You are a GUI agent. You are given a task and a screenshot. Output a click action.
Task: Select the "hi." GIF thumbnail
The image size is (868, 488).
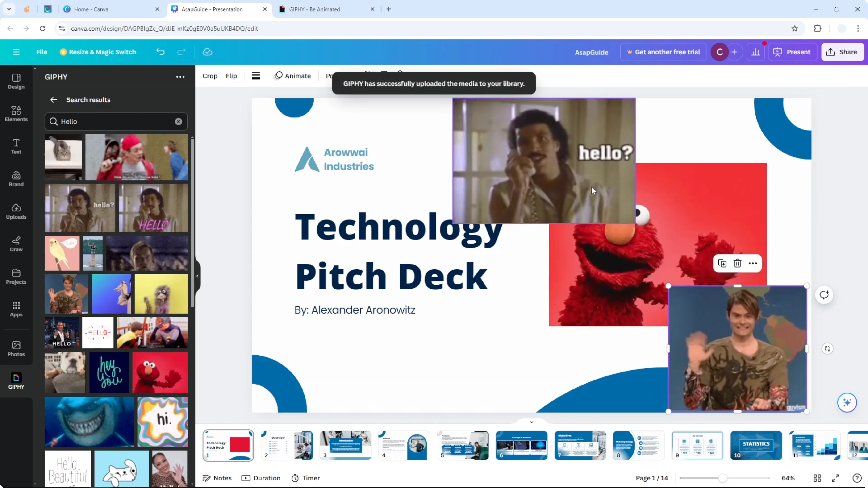tap(163, 422)
